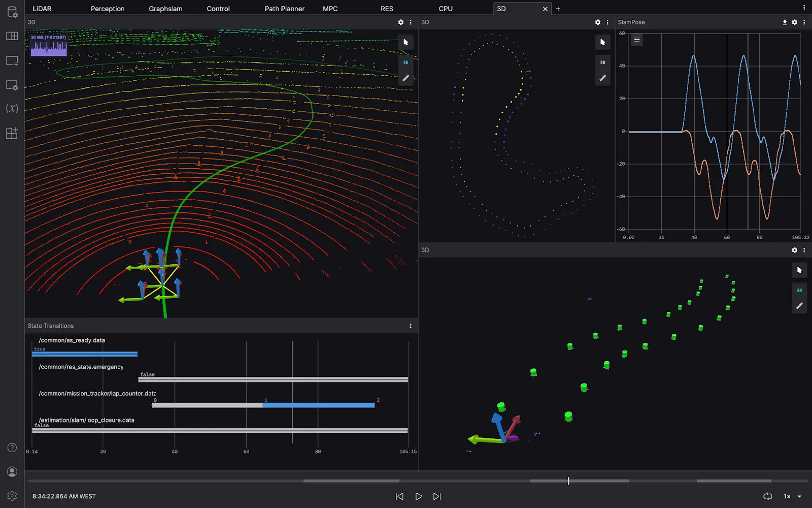812x508 pixels.
Task: Toggle the SlamPose plot legend
Action: [x=636, y=40]
